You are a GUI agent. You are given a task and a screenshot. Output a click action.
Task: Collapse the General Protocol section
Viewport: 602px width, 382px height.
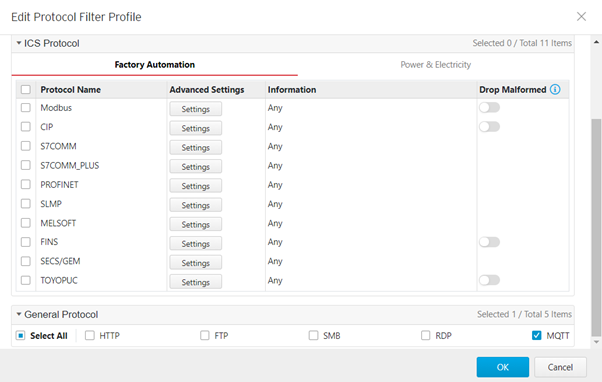[18, 314]
